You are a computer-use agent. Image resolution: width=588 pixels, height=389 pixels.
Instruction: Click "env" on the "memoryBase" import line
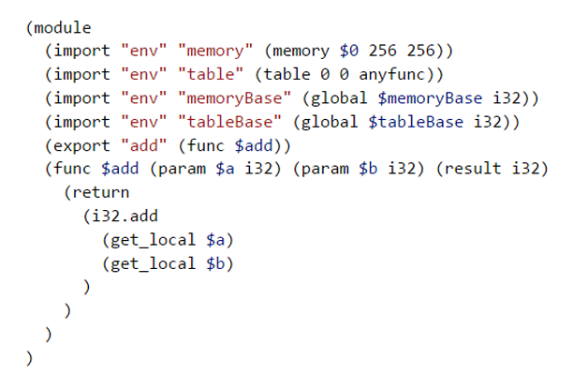coord(143,98)
